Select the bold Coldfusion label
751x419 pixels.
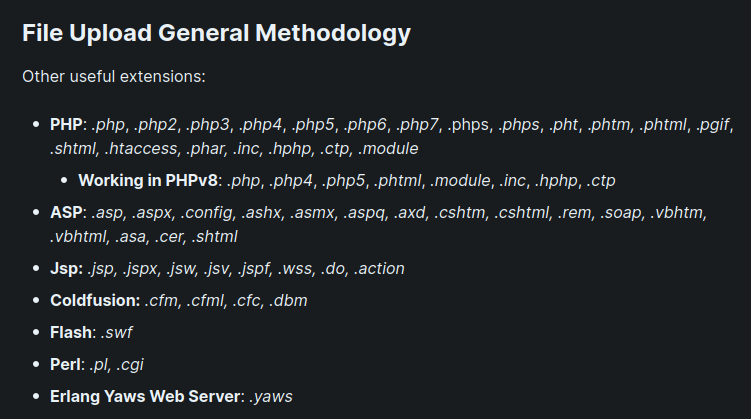coord(95,301)
